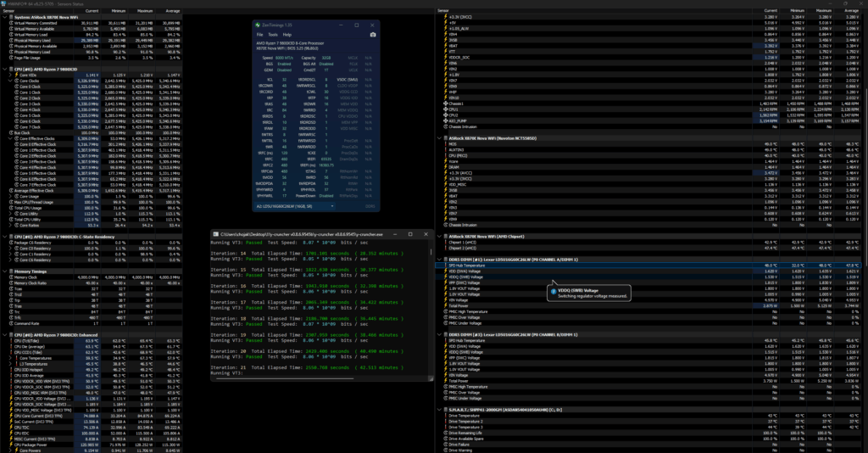Click the icon beside Drive Remaining Life
The width and height of the screenshot is (868, 453).
446,433
